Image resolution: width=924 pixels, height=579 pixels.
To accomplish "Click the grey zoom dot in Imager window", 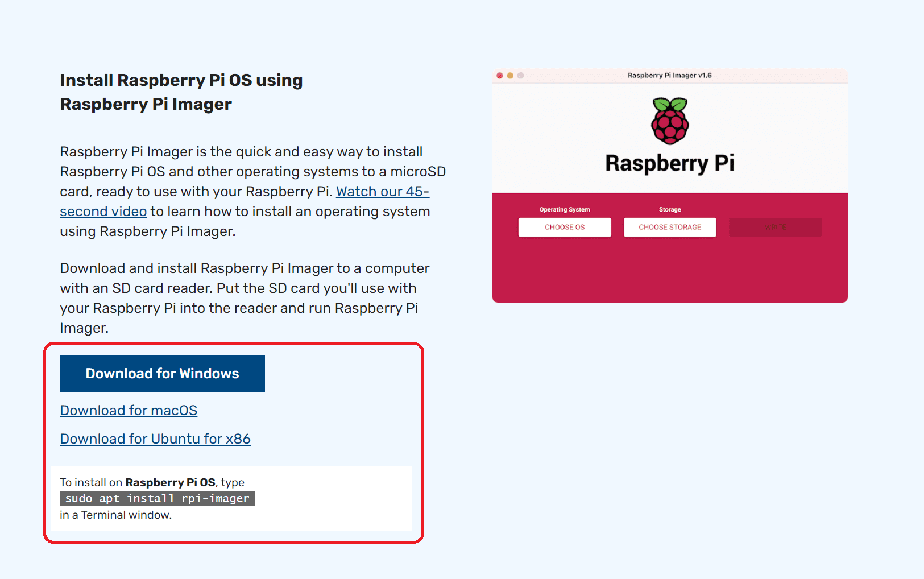I will [520, 76].
